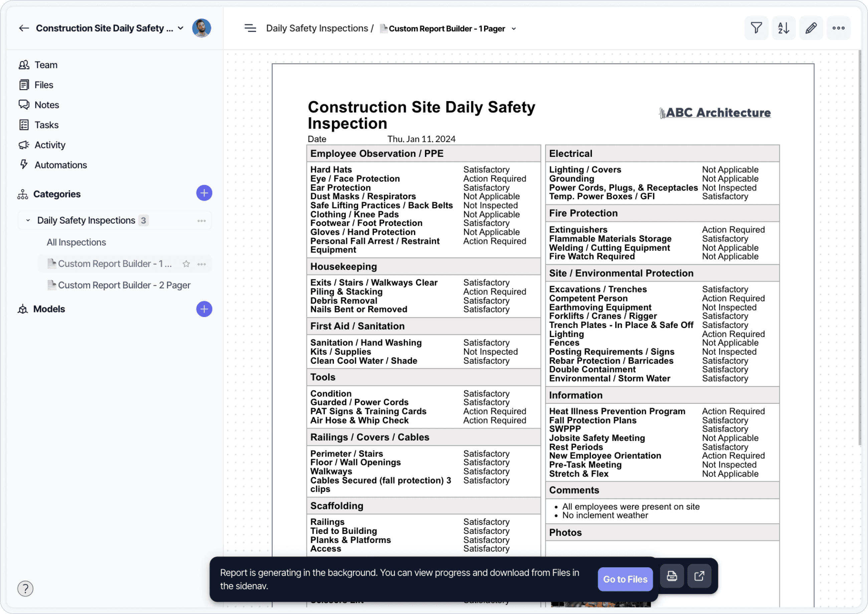Click the filter funnel icon
This screenshot has width=868, height=614.
756,28
